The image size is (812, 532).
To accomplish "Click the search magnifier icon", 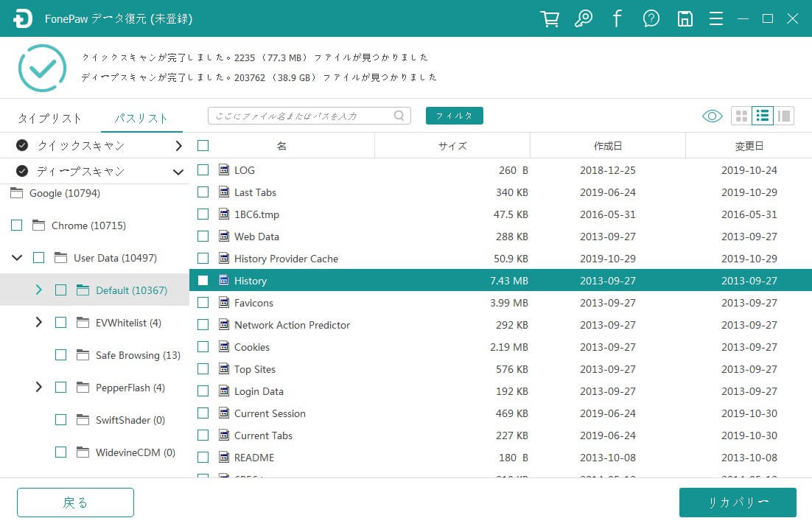I will tap(399, 116).
